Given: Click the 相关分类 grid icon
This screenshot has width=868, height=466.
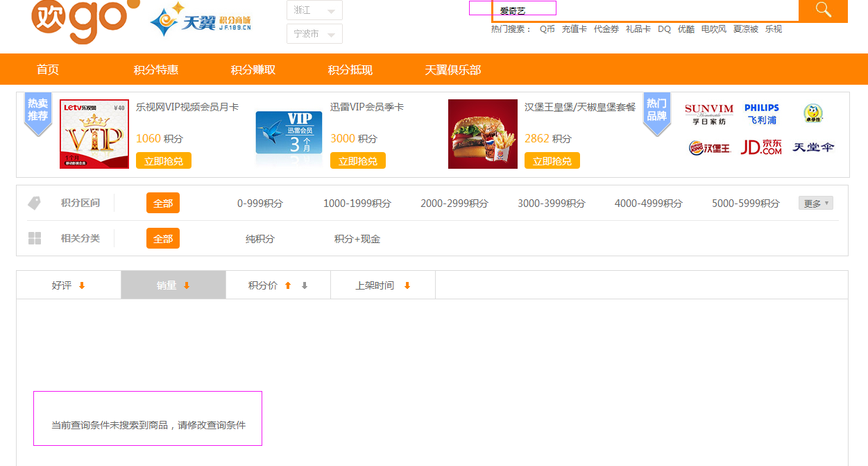Looking at the screenshot, I should tap(35, 238).
